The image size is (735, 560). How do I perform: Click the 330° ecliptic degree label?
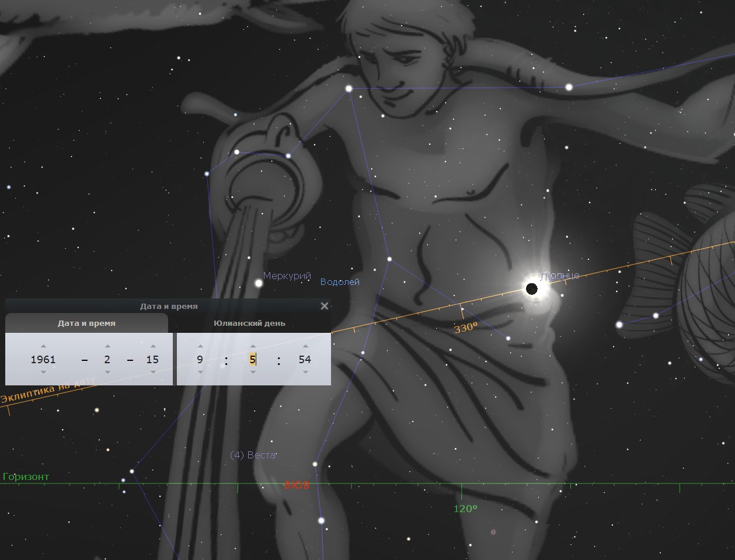[465, 328]
